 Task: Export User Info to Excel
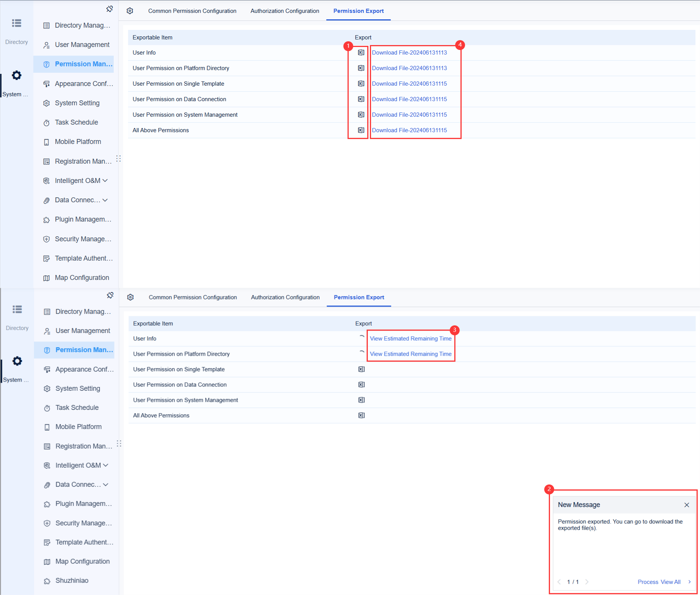coord(360,52)
